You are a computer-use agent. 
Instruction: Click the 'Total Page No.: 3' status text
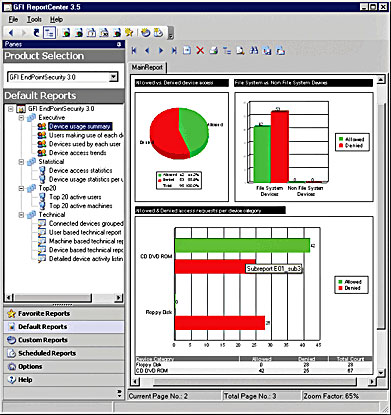(250, 396)
